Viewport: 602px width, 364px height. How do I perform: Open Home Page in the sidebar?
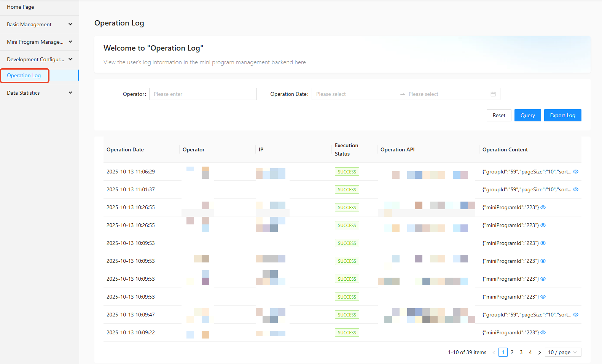click(x=21, y=7)
